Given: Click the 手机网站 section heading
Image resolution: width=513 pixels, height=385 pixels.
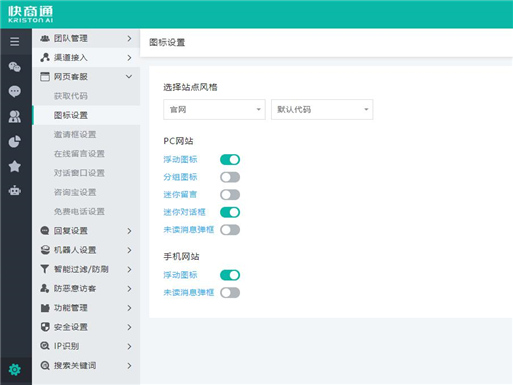Looking at the screenshot, I should 181,256.
